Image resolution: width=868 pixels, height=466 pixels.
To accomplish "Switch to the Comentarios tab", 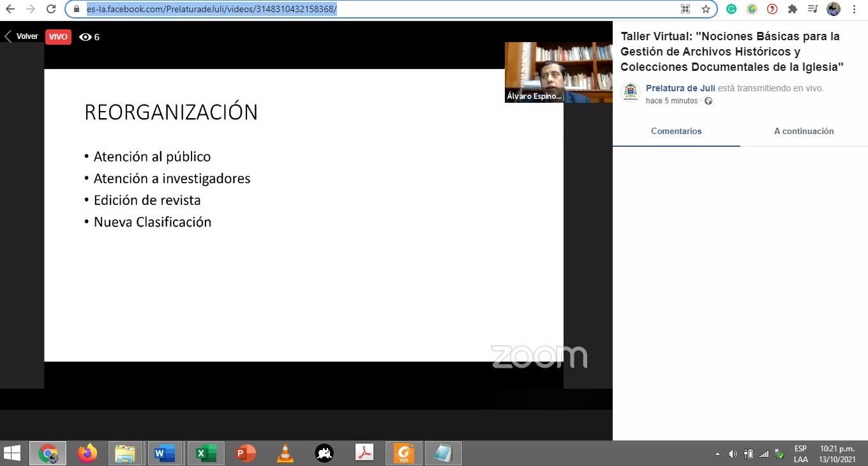I will click(x=676, y=131).
